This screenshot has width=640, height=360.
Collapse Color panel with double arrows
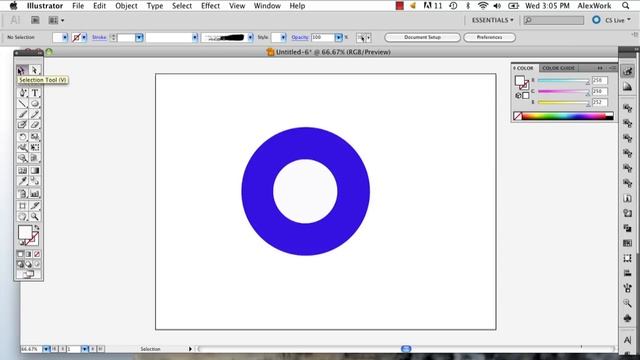[x=600, y=68]
